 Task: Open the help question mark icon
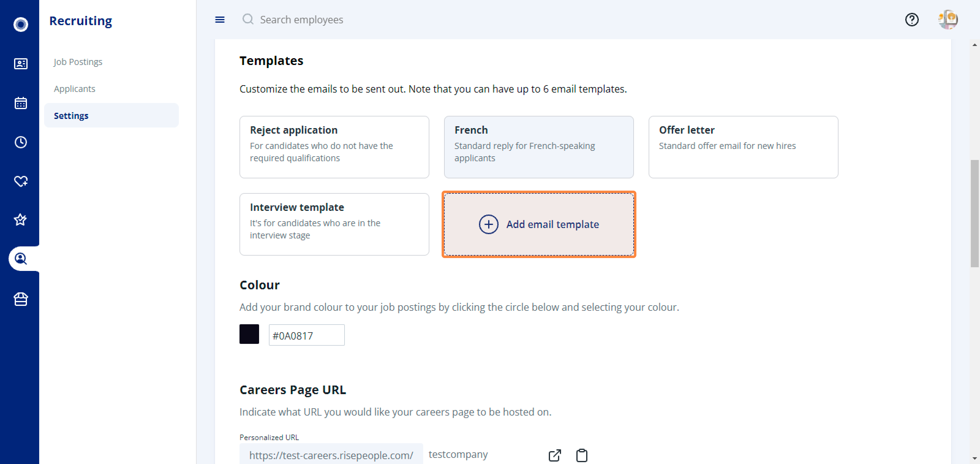pyautogui.click(x=911, y=19)
